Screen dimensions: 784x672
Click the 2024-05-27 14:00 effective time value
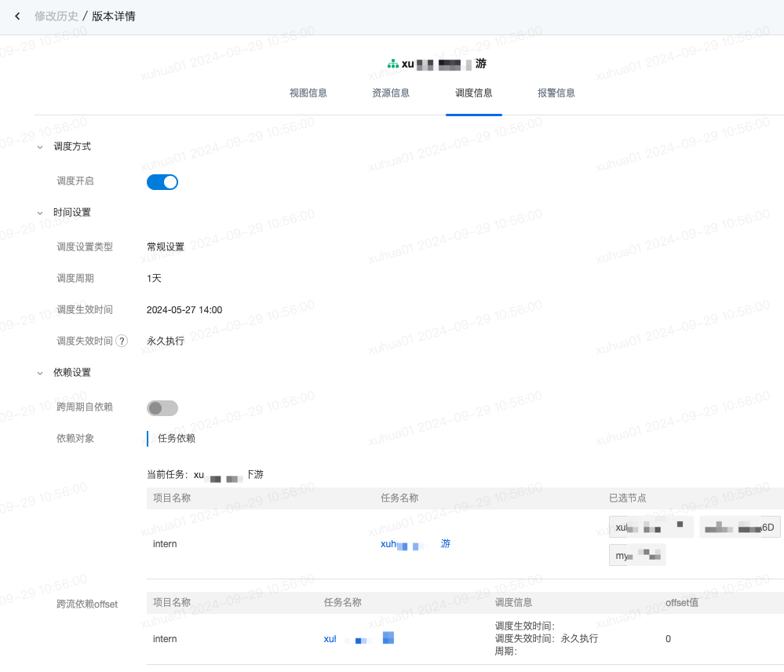click(184, 310)
